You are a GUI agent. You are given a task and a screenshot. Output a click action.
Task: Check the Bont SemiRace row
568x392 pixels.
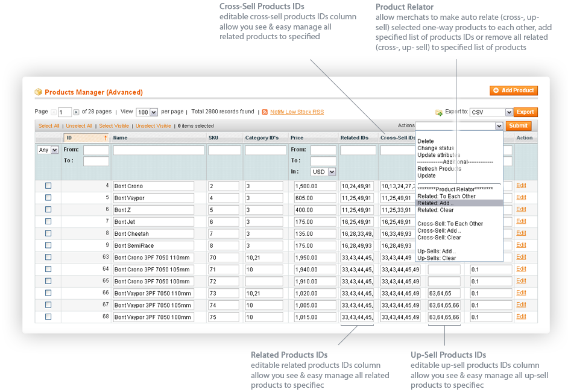click(x=48, y=245)
